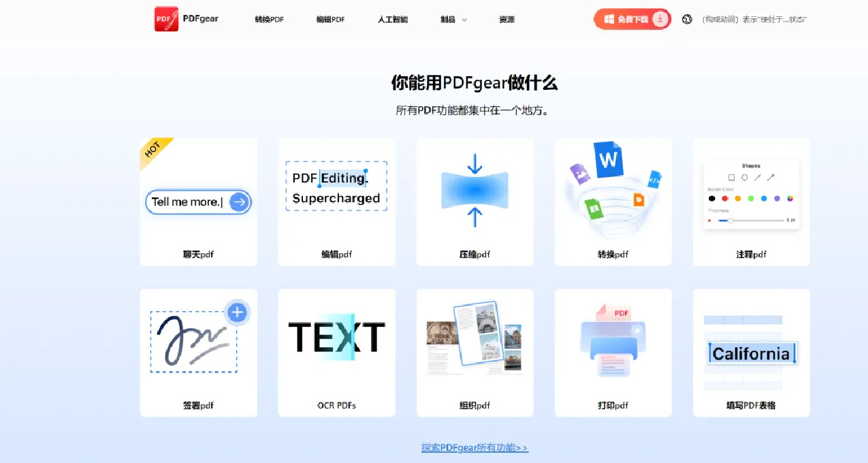
Task: Pick the black border color swatch
Action: click(x=711, y=199)
